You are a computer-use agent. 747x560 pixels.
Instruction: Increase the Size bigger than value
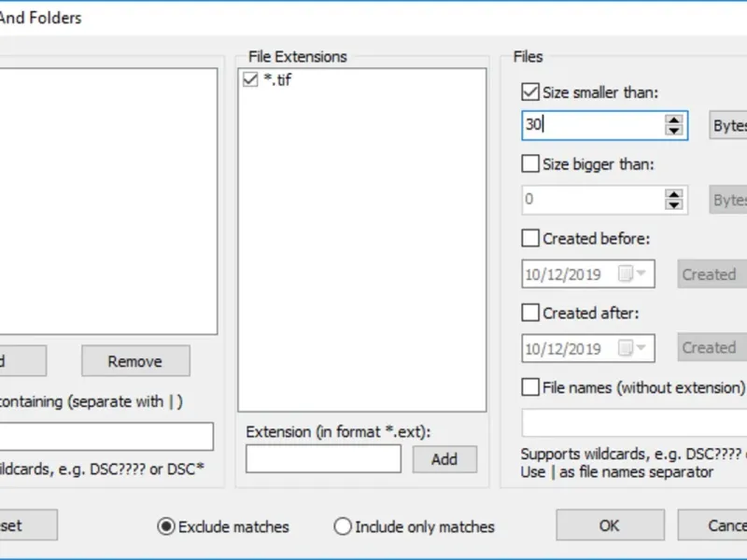tap(673, 194)
